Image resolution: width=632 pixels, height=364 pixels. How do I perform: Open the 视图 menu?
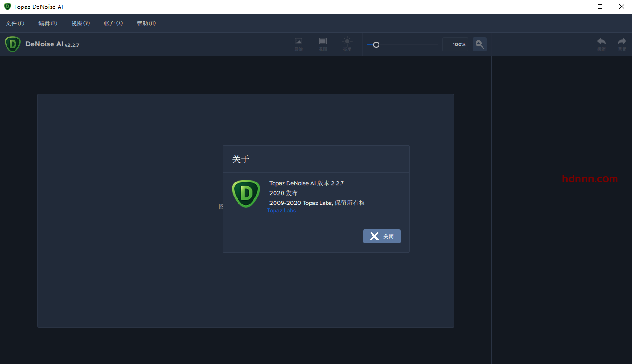(81, 23)
